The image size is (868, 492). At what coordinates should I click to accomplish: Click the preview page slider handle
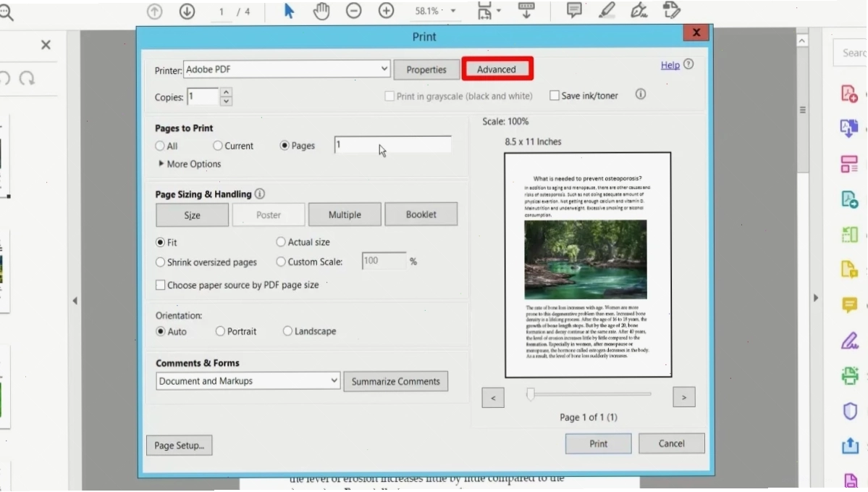(x=531, y=394)
